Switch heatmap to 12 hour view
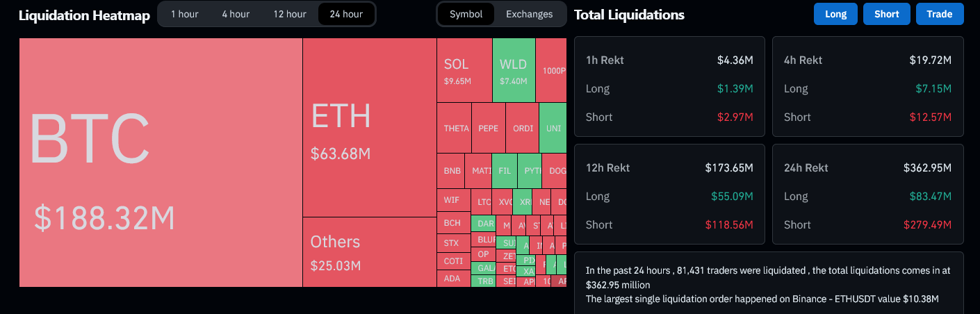This screenshot has height=314, width=980. 290,14
